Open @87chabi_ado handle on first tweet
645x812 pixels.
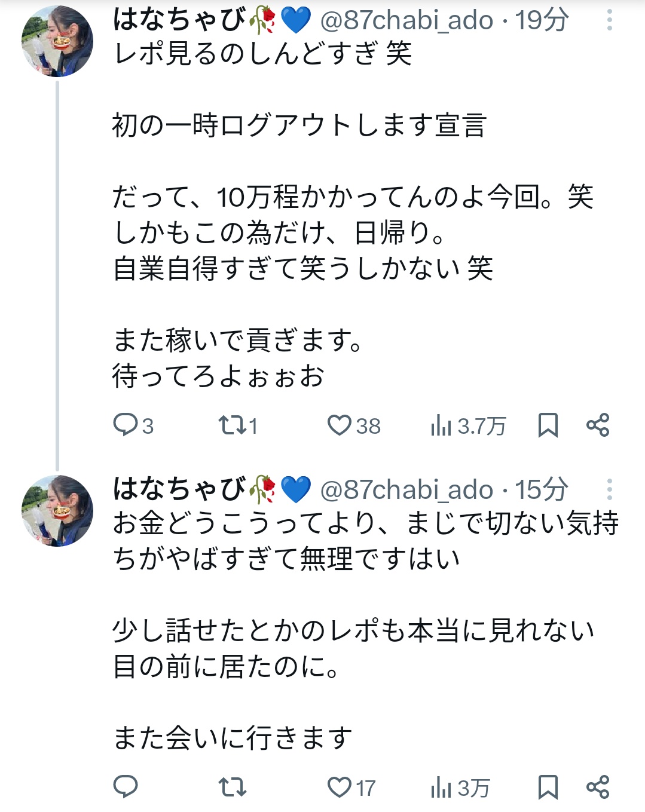406,20
